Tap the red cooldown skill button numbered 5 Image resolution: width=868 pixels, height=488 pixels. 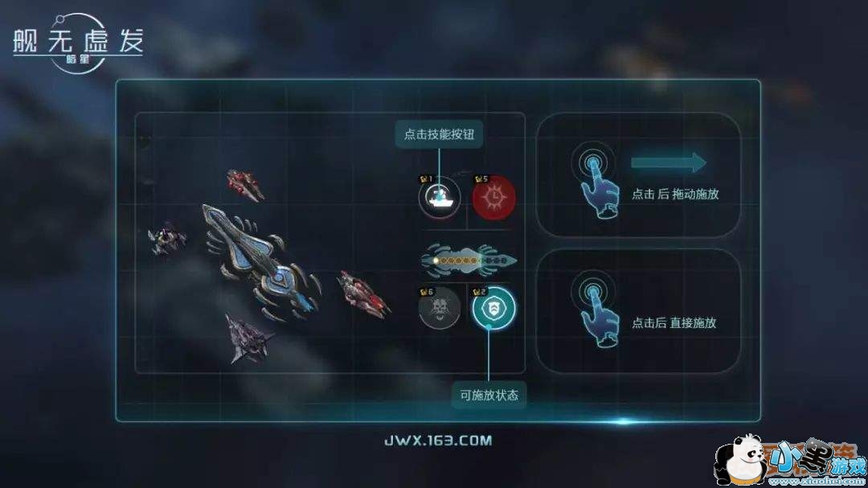pos(493,197)
